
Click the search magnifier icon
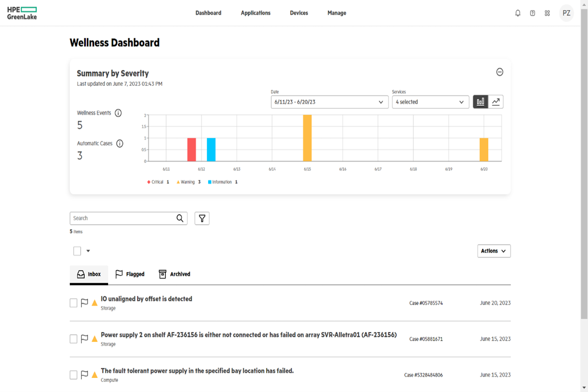pyautogui.click(x=180, y=218)
